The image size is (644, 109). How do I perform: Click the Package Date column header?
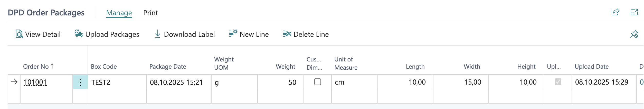click(168, 67)
